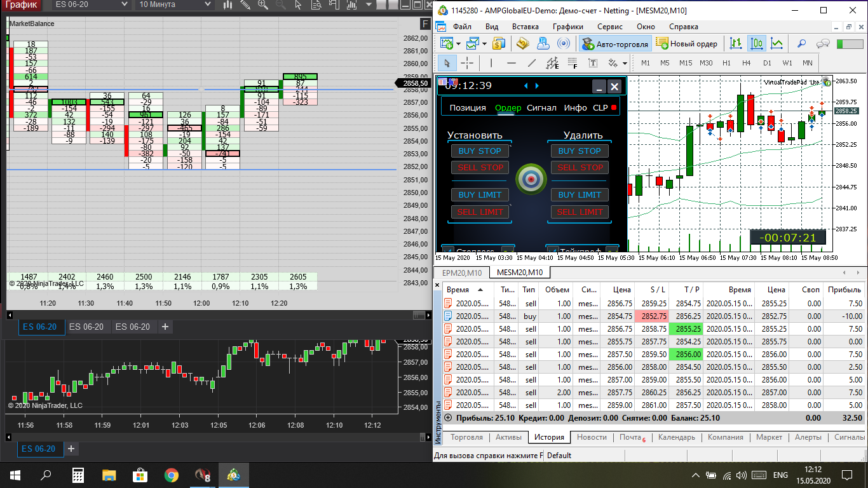This screenshot has height=488, width=868.
Task: Expand the shapes tool dropdown arrow
Action: (x=625, y=64)
